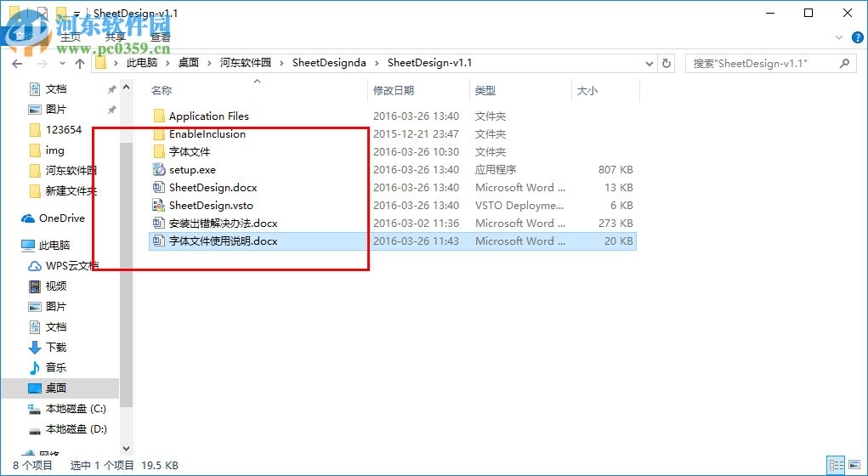Expand breadcrumb chevron after 此电脑
868x476 pixels.
coord(167,63)
